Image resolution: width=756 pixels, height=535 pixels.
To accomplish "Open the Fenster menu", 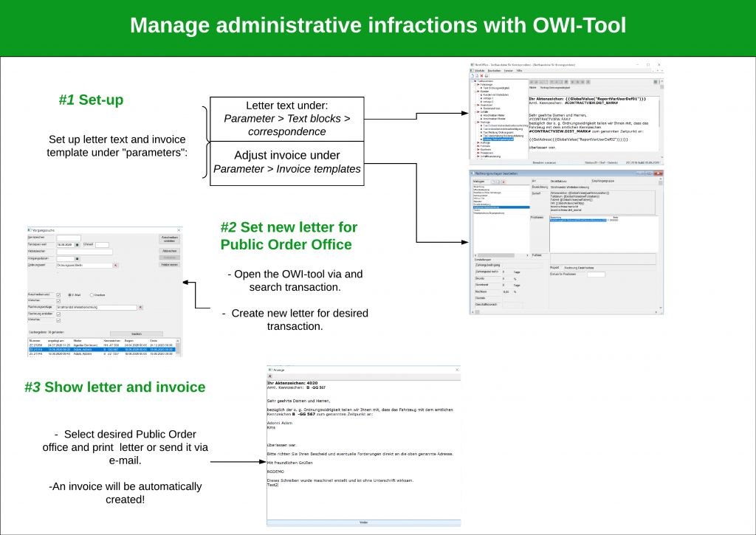I will tap(509, 71).
